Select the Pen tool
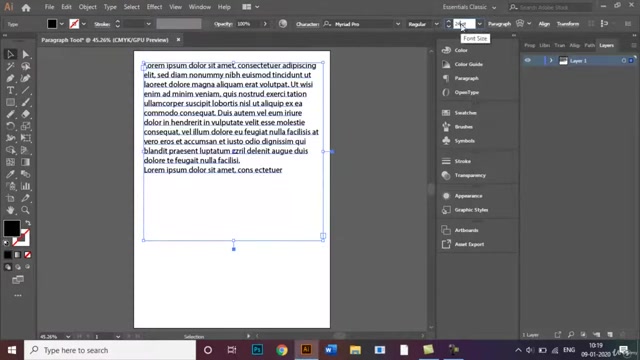 pos(10,78)
